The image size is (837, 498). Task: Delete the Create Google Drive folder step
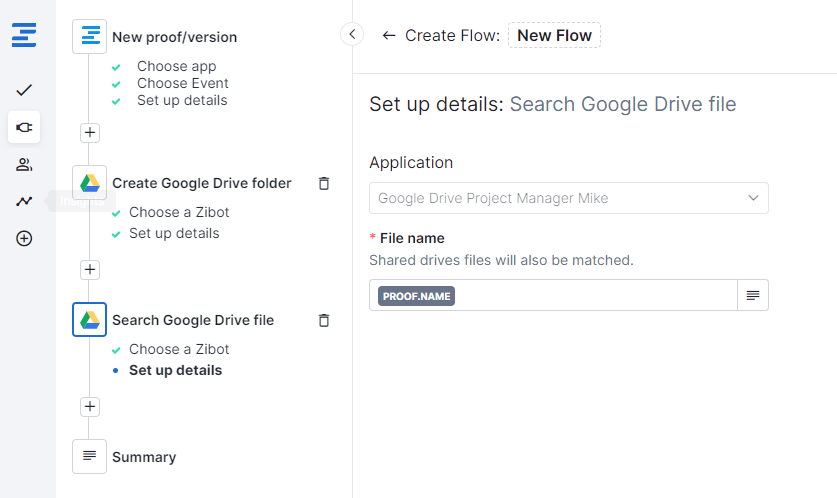323,183
